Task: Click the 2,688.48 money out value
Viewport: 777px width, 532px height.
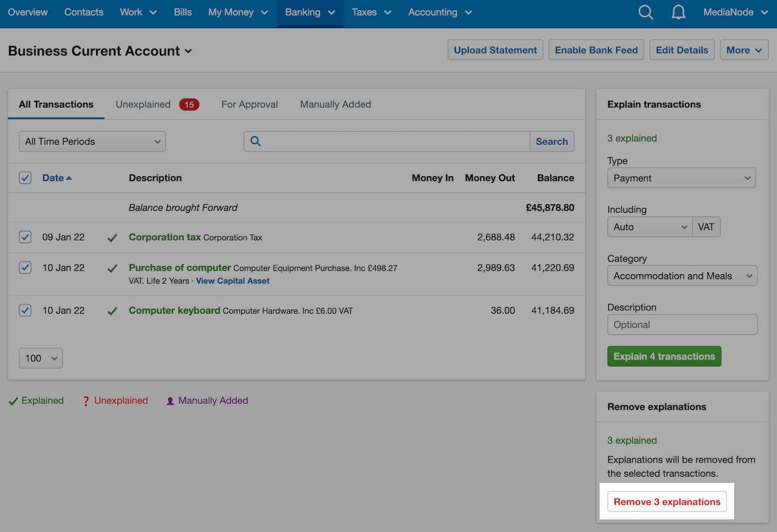Action: (496, 237)
